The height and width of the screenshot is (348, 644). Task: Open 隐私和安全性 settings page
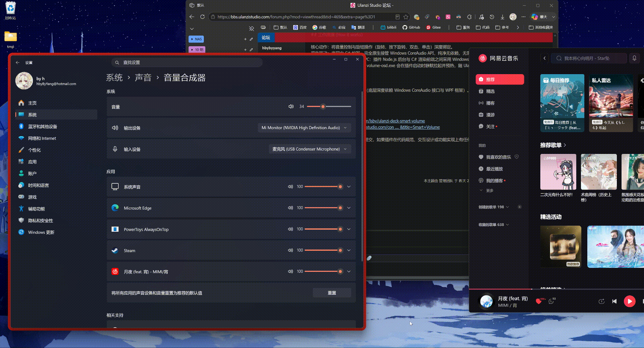56,221
